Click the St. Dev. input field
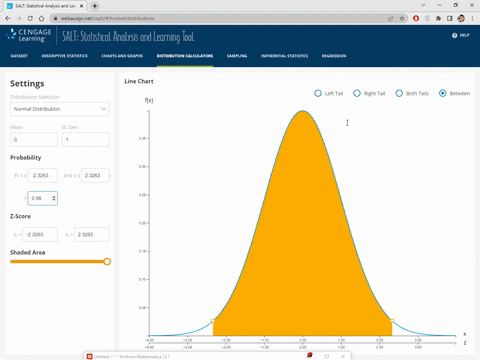The image size is (480, 360). click(85, 140)
